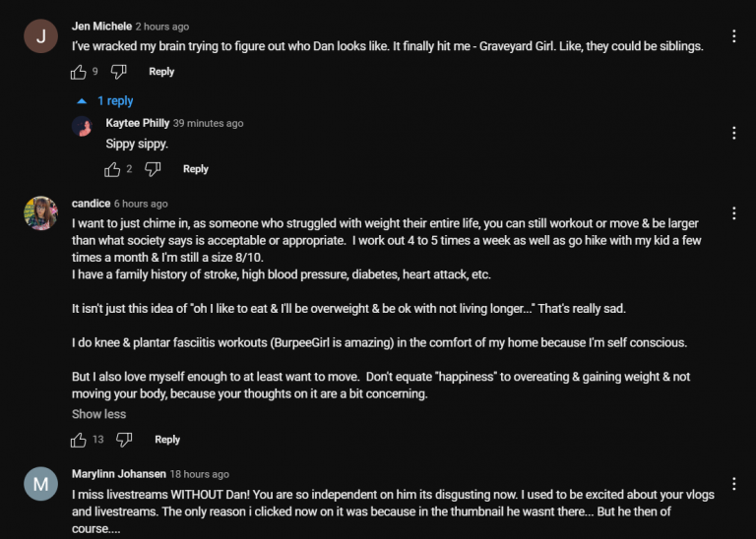
Task: Reply to candice's comment
Action: tap(167, 440)
